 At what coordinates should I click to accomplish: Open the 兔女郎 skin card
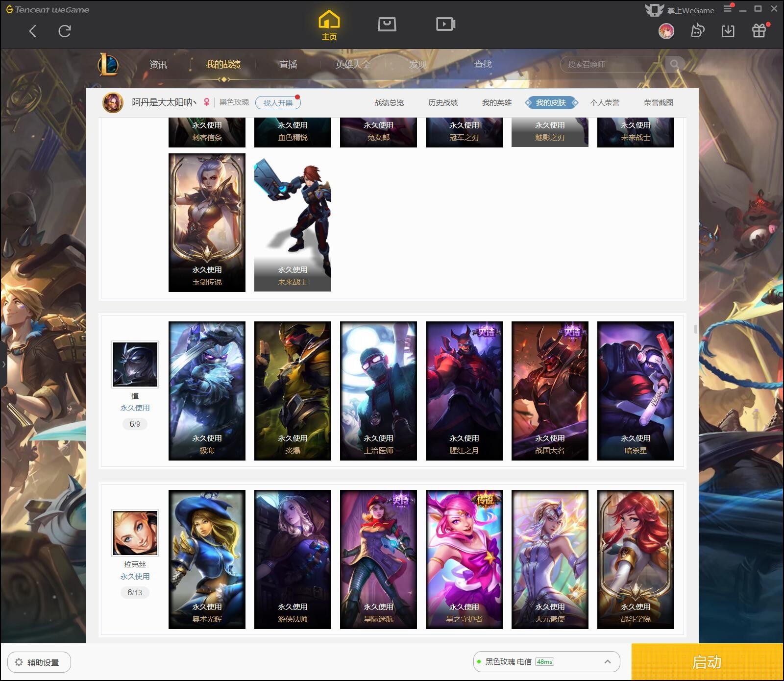378,132
